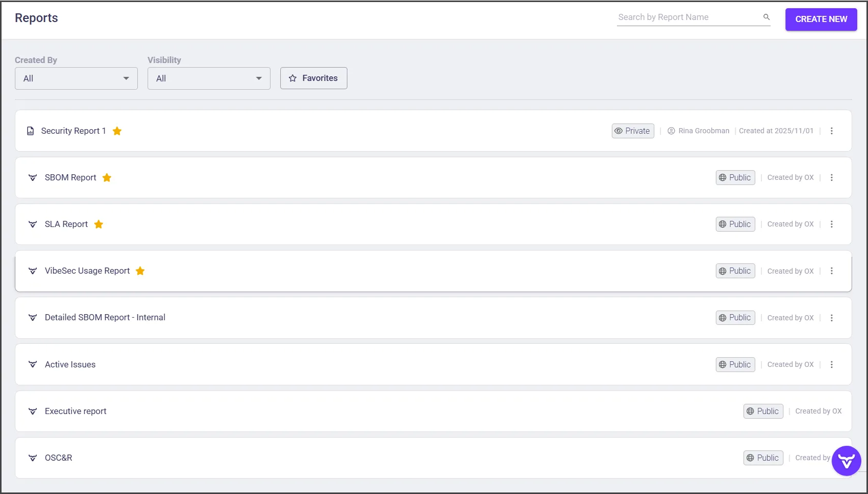Filter reports using the Favorites button
Image resolution: width=868 pixels, height=494 pixels.
click(x=313, y=78)
